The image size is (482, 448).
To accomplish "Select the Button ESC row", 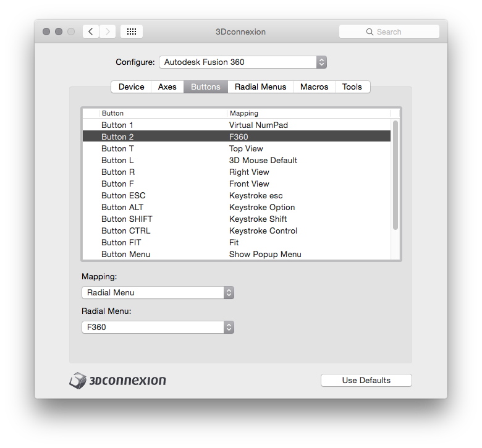I will click(237, 195).
